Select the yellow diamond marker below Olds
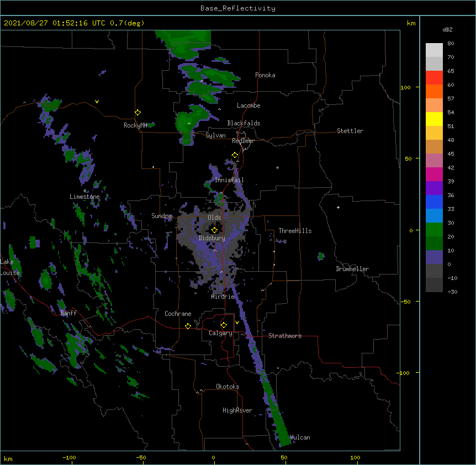 214,230
